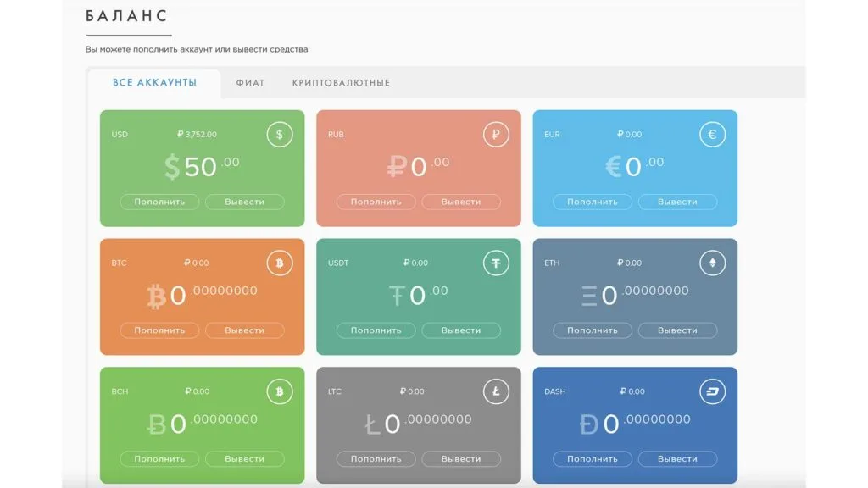
Task: Open the ФИАТ tab
Action: (x=250, y=83)
